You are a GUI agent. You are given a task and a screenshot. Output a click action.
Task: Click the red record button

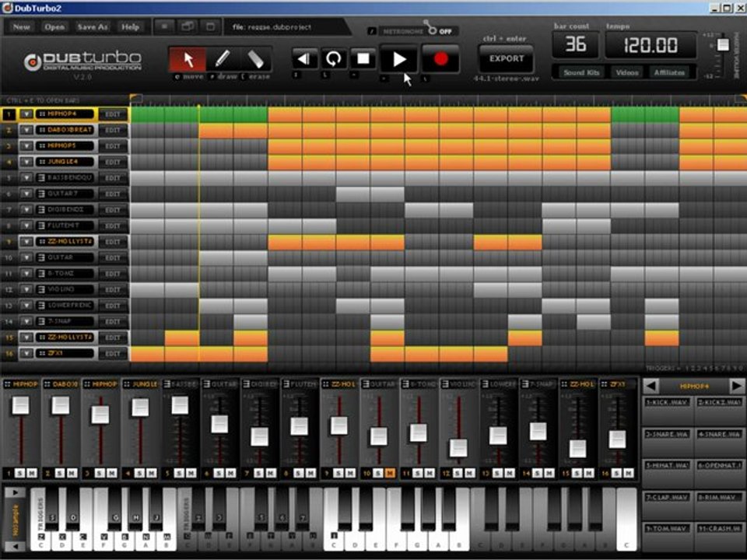440,58
